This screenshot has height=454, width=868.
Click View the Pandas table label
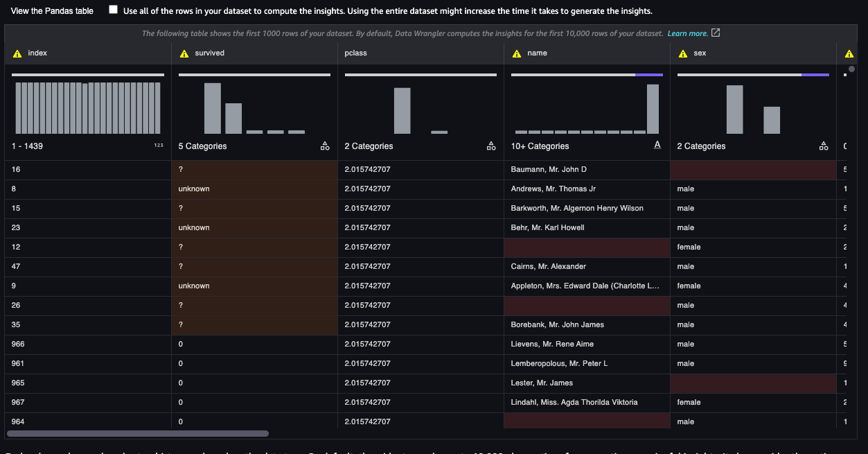(x=52, y=11)
